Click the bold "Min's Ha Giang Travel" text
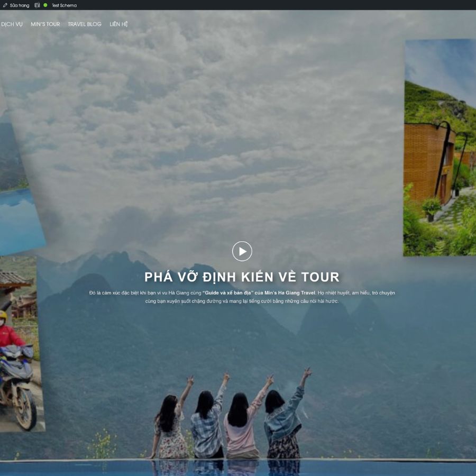The width and height of the screenshot is (476, 476). click(289, 292)
